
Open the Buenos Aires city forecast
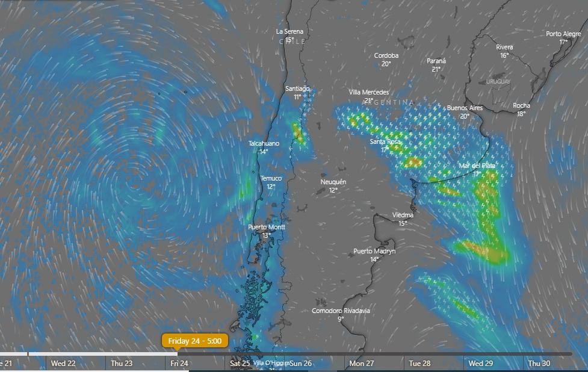[465, 108]
